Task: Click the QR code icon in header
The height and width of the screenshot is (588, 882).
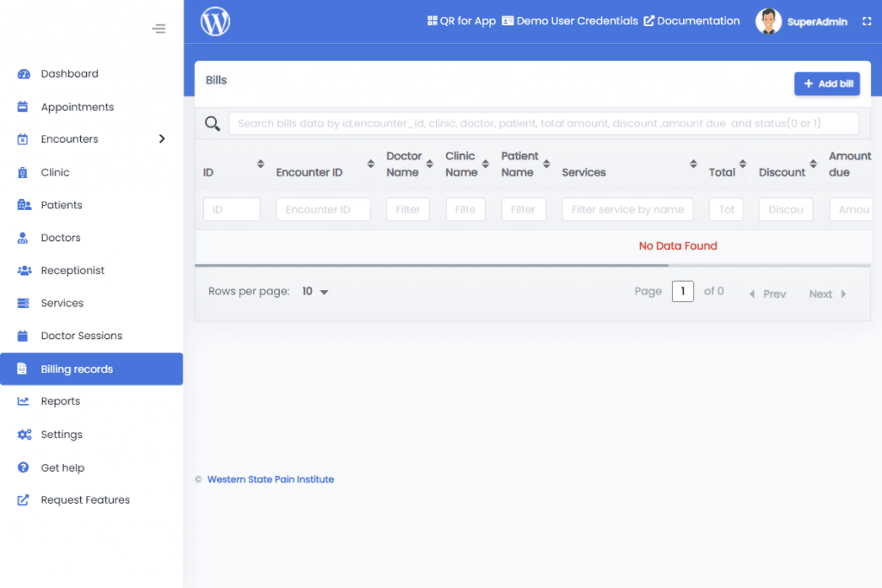Action: (432, 21)
